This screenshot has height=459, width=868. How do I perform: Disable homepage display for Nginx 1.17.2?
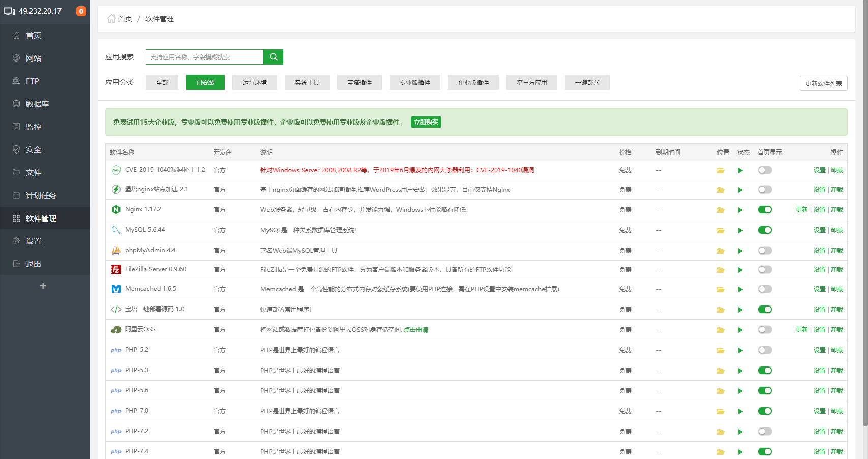click(765, 210)
